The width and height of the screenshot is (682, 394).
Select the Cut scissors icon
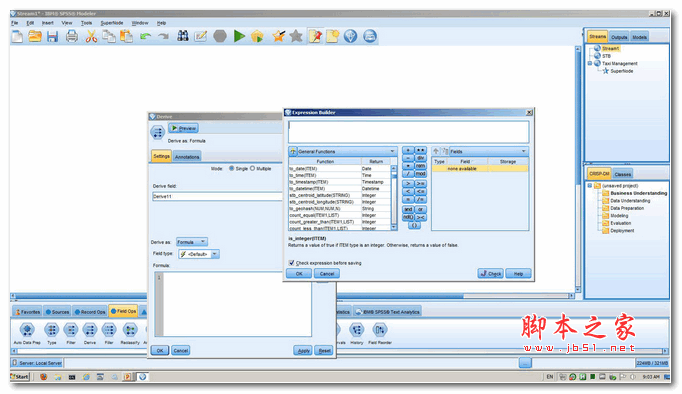pyautogui.click(x=91, y=37)
